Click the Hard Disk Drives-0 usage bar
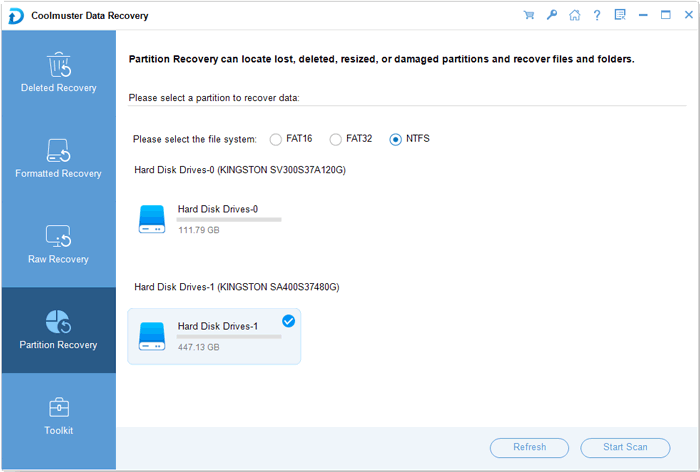 point(229,220)
